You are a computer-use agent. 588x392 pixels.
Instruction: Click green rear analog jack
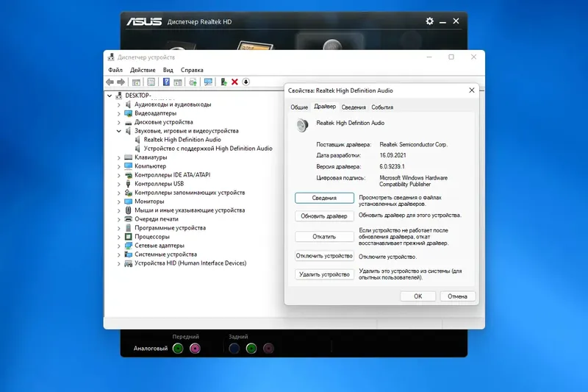pyautogui.click(x=251, y=349)
